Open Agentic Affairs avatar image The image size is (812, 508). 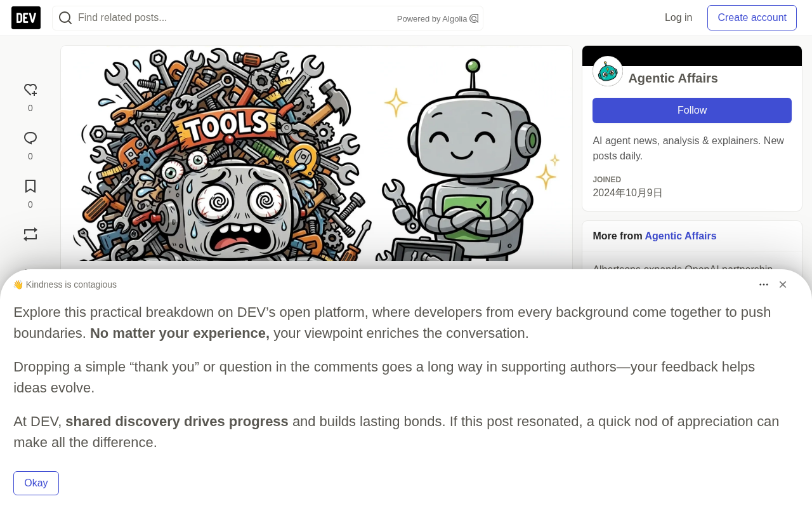[x=608, y=71]
